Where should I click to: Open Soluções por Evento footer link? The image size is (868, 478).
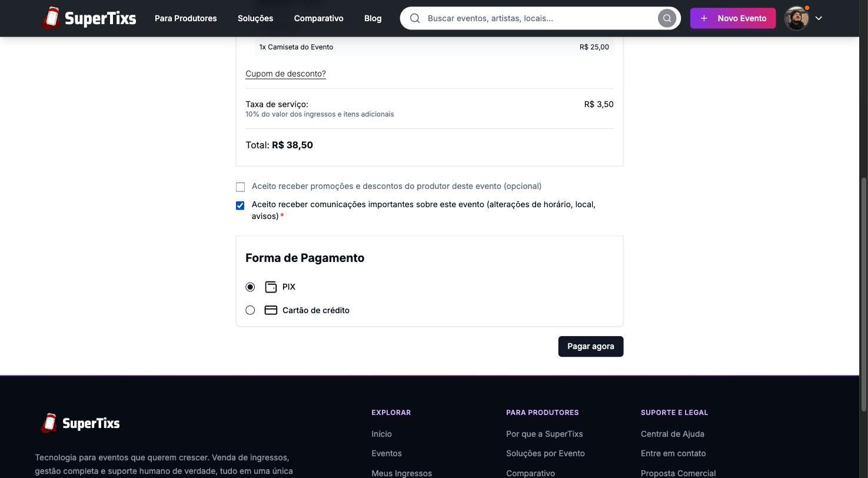pos(546,453)
